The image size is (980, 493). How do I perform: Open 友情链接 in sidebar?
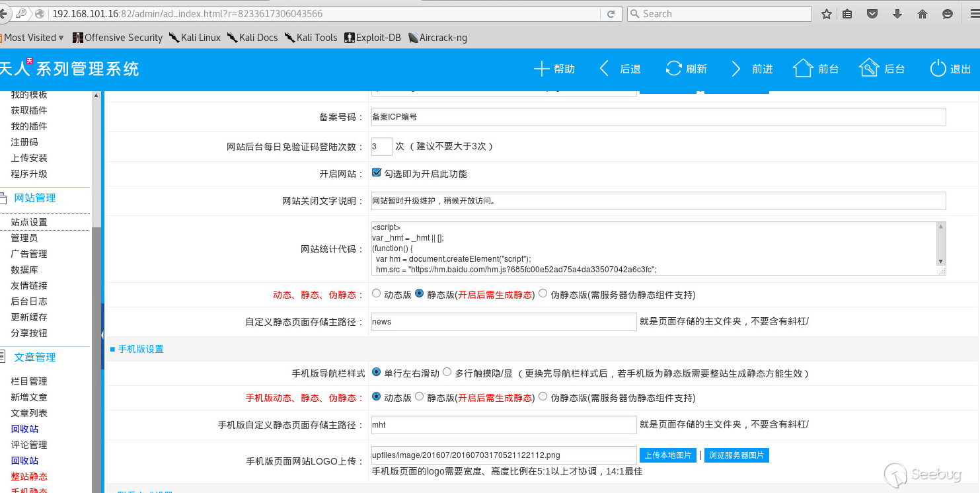tap(29, 285)
